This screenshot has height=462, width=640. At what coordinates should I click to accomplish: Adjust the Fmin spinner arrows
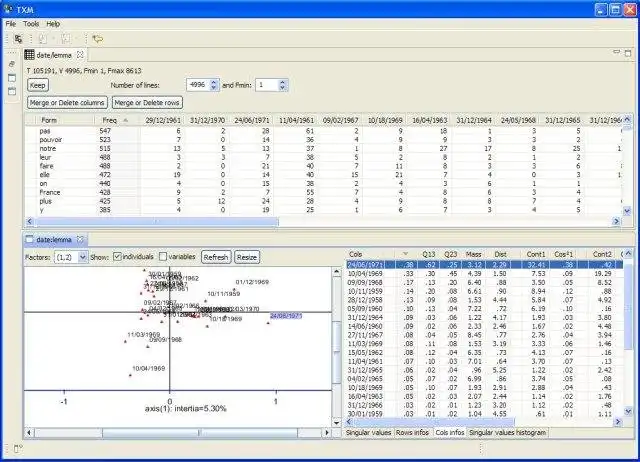282,86
